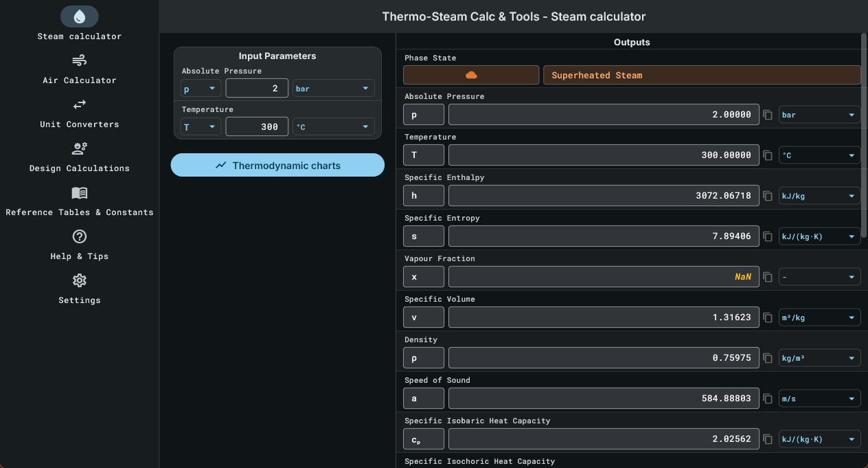Open the input pressure unit 'bar' dropdown
The image size is (868, 468).
coord(334,88)
